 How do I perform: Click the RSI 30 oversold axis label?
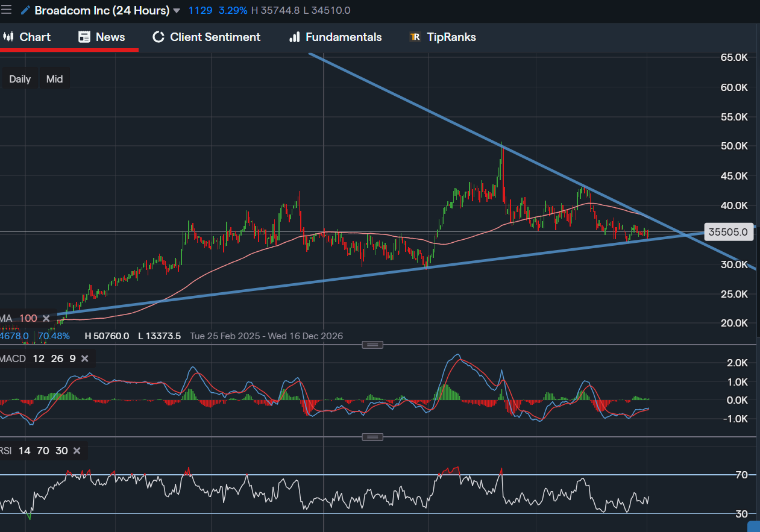tap(741, 513)
